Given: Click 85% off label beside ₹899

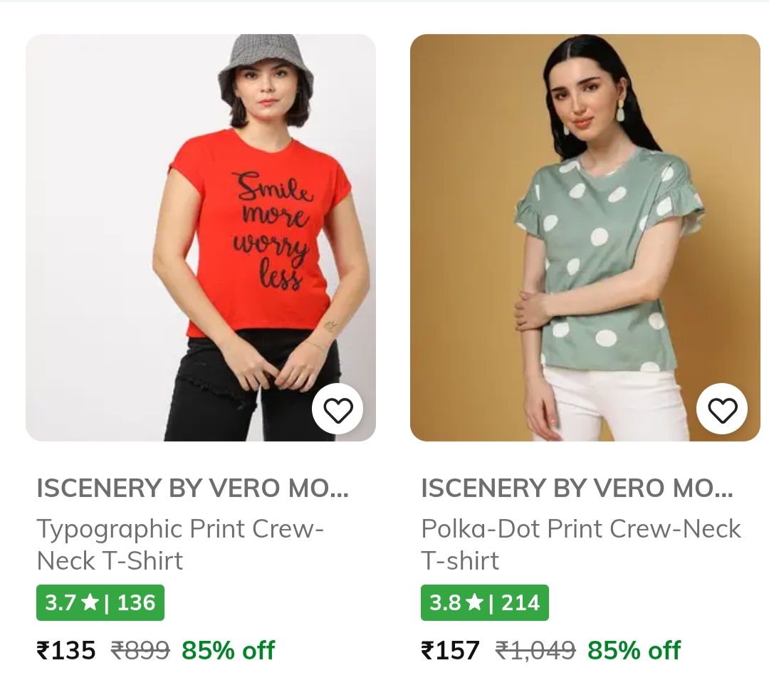Looking at the screenshot, I should click(228, 650).
